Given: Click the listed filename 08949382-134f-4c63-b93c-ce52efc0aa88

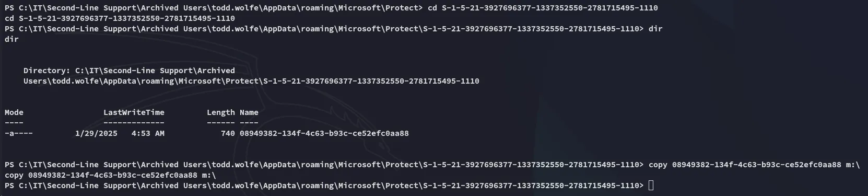Looking at the screenshot, I should (324, 133).
